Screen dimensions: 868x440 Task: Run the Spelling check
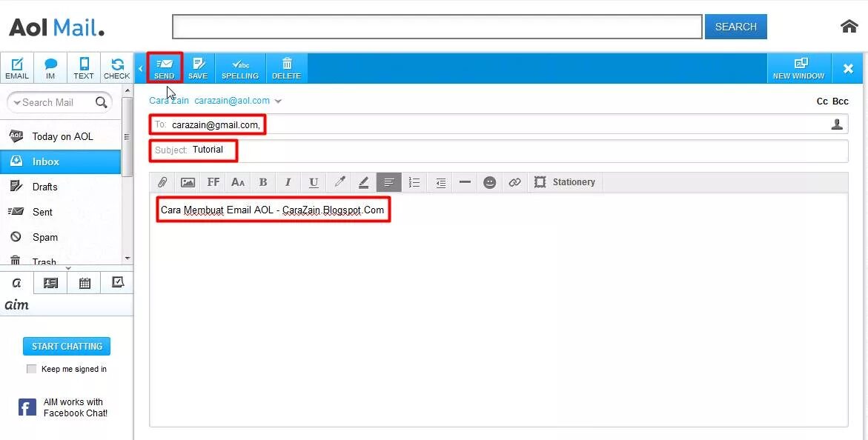coord(240,68)
